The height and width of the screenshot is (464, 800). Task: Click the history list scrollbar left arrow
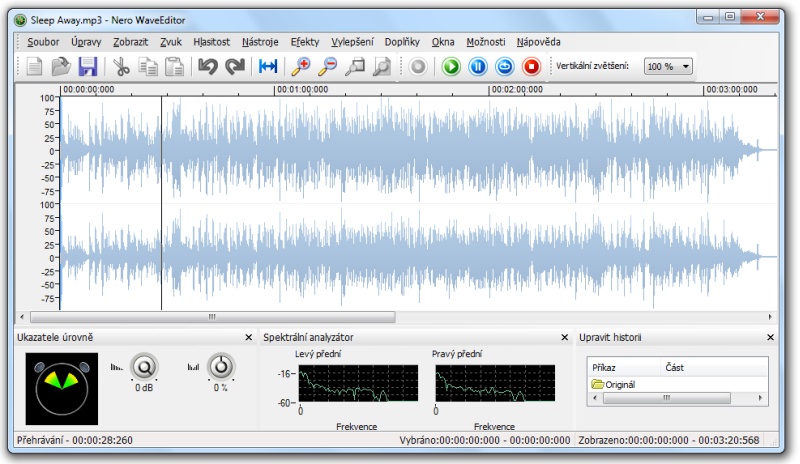point(595,398)
